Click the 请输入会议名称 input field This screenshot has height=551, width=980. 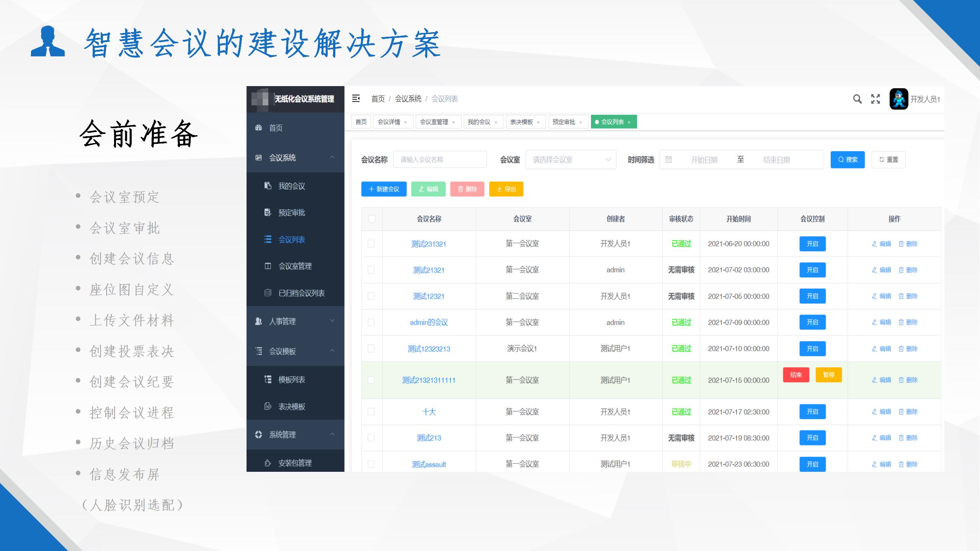[x=439, y=160]
